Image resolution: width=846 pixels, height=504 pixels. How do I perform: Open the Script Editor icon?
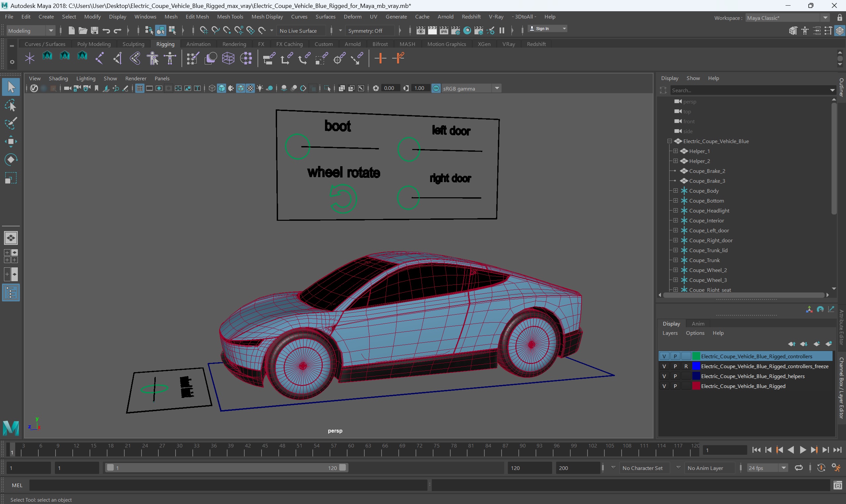coord(838,485)
